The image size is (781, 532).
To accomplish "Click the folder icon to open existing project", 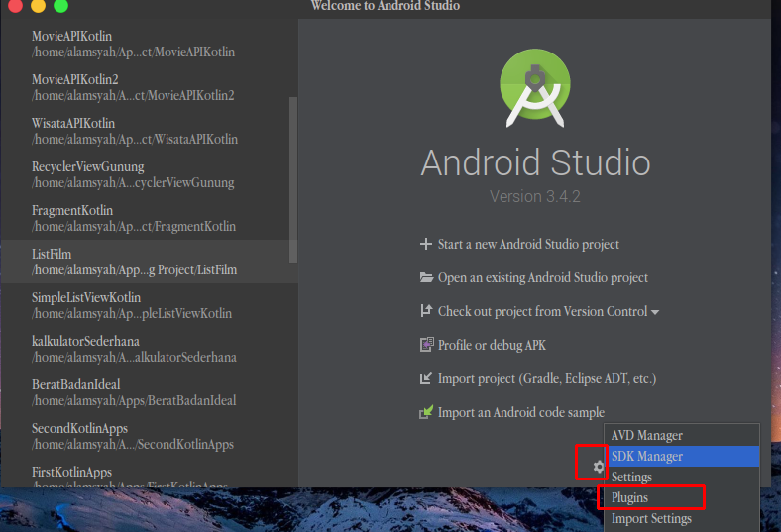I will [x=426, y=277].
